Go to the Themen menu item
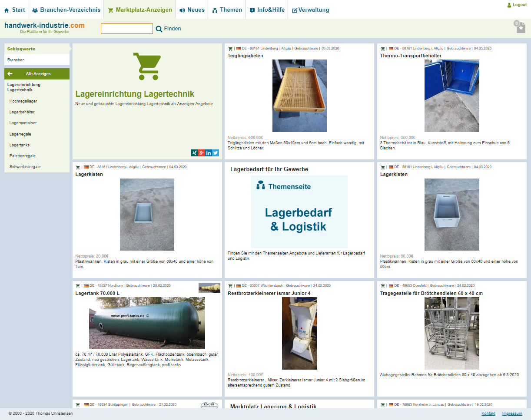531x420 pixels. [227, 10]
